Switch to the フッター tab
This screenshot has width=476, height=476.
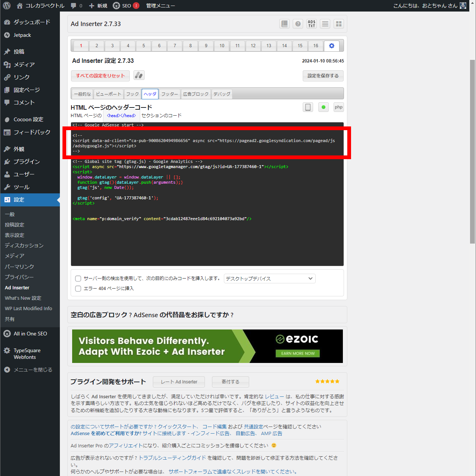click(x=170, y=94)
